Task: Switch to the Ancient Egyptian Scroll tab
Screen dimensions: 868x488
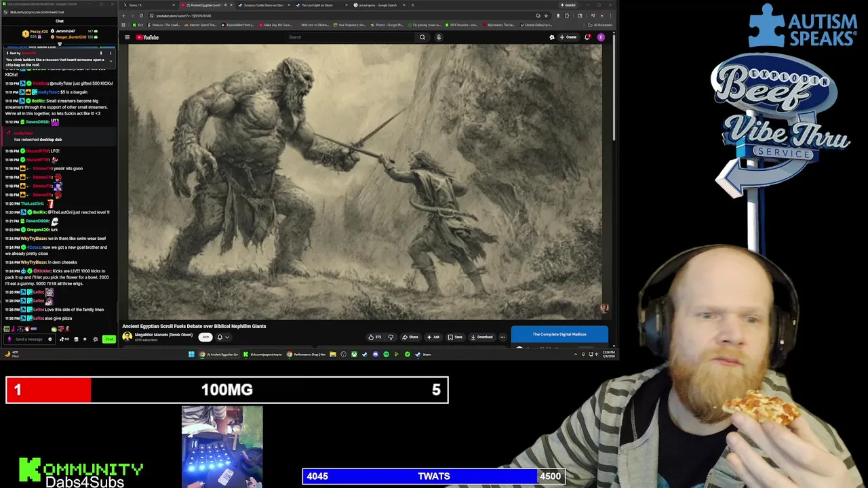Action: 208,5
